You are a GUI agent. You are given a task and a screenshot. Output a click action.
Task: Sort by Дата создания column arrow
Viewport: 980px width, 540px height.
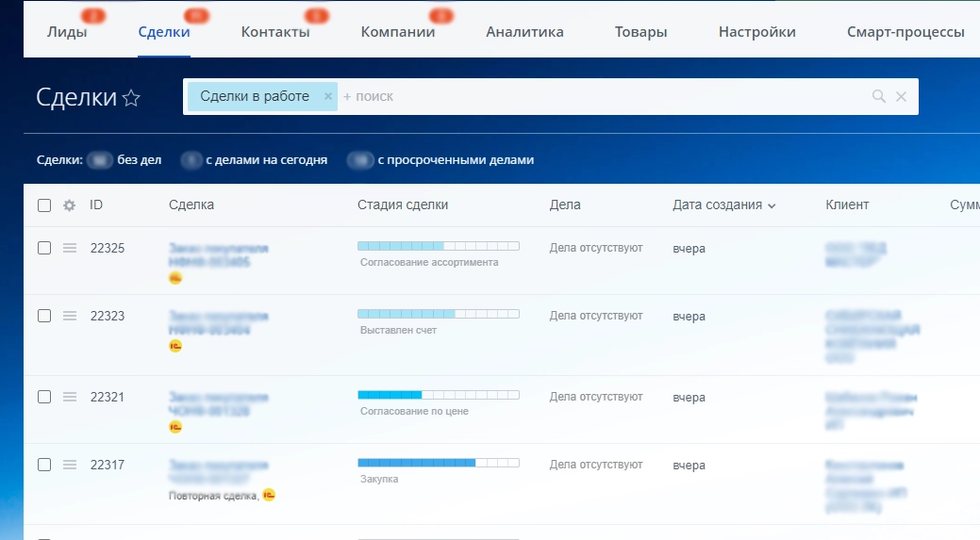pos(772,205)
